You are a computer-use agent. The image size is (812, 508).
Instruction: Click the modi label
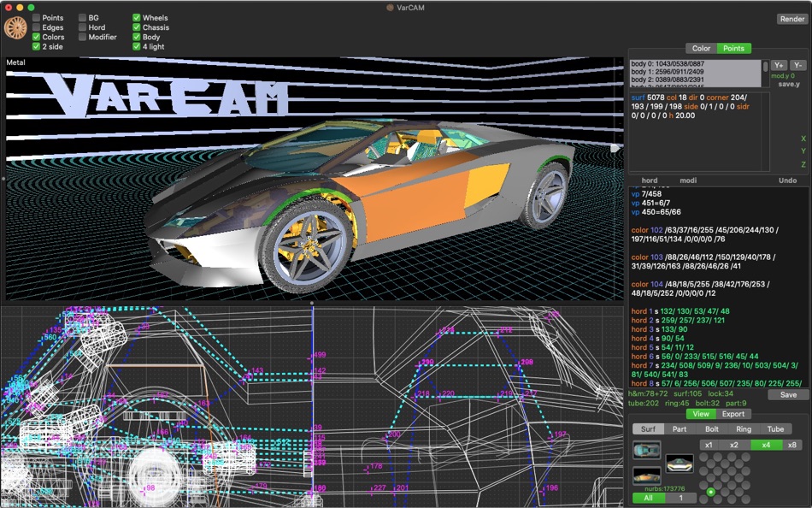point(688,180)
